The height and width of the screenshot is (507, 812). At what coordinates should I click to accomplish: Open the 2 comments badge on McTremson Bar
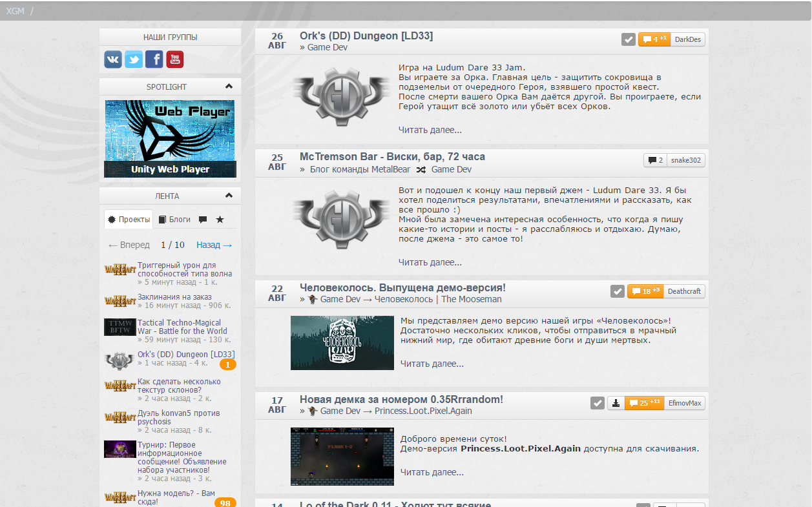click(655, 160)
